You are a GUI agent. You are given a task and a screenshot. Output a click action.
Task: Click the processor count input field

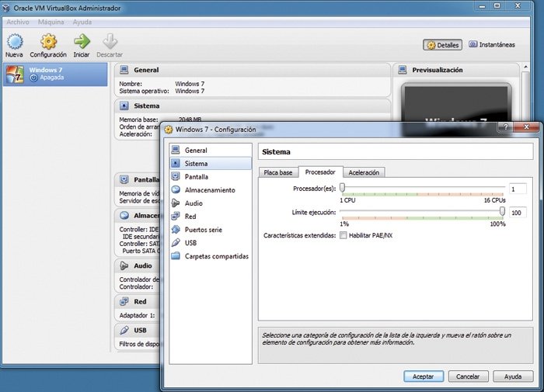pos(518,189)
